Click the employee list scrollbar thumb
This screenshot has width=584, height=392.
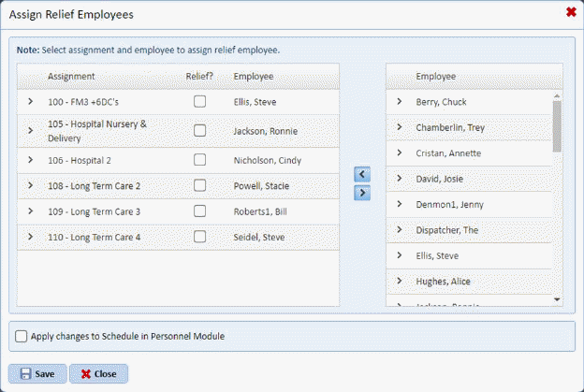pos(558,126)
